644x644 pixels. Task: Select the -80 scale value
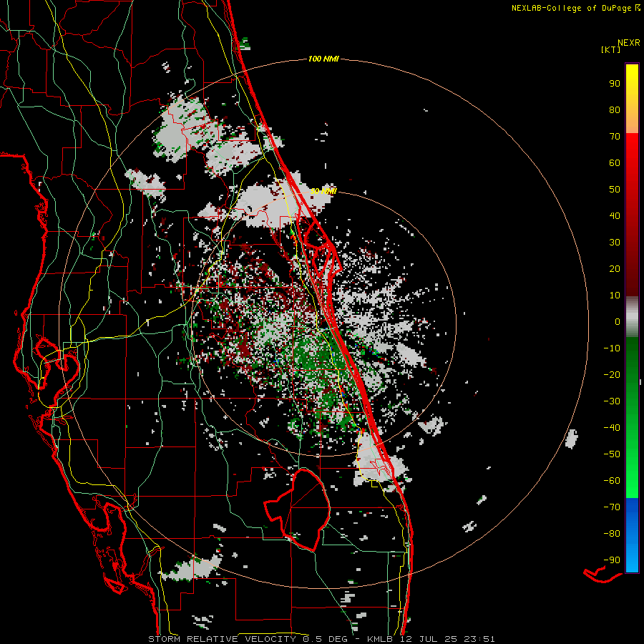[x=612, y=534]
